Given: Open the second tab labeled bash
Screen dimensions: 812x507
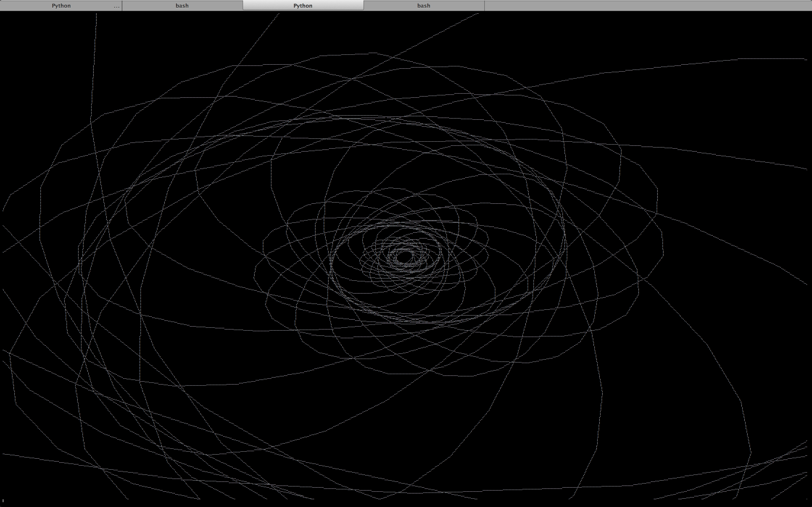Looking at the screenshot, I should [182, 6].
